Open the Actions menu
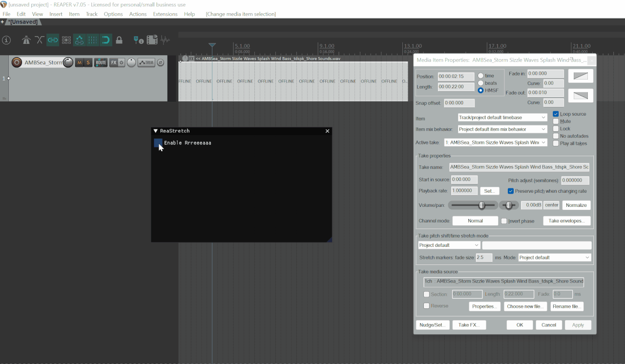Viewport: 625px width, 364px height. [x=138, y=14]
